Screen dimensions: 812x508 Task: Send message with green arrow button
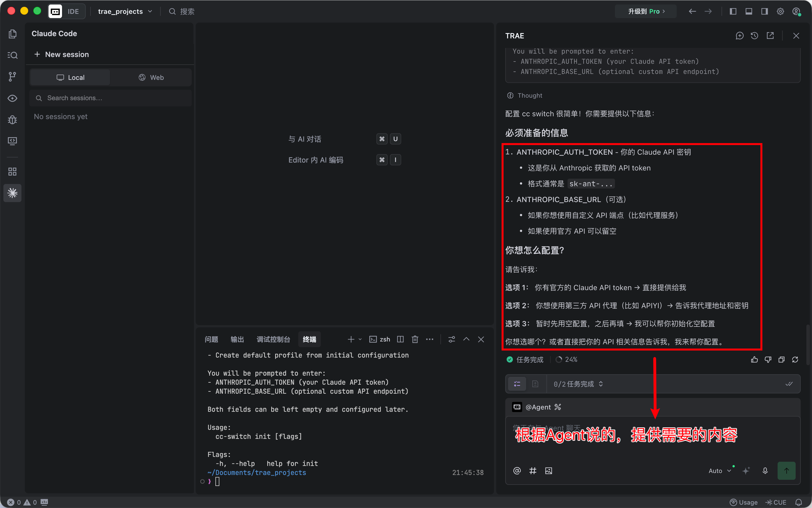pyautogui.click(x=787, y=471)
